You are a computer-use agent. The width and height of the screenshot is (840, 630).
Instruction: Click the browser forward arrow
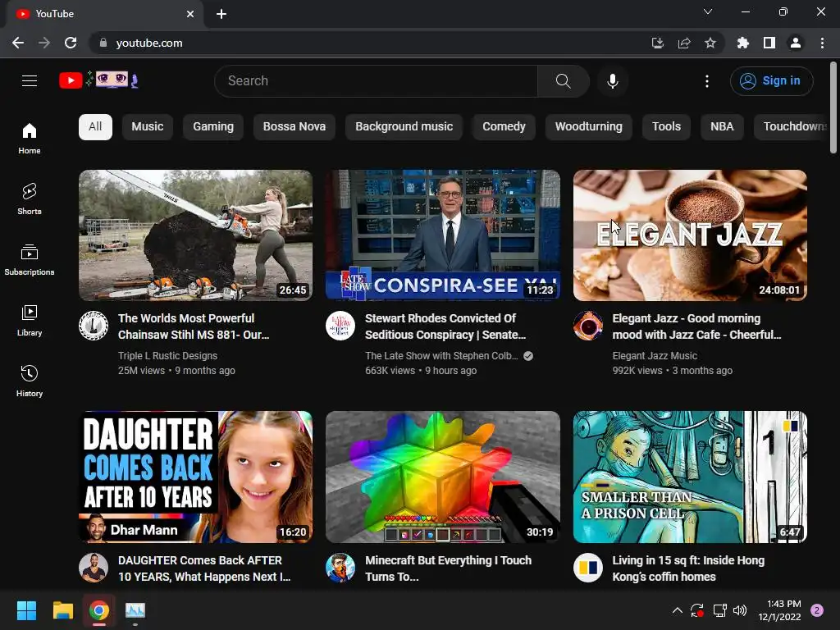(44, 43)
